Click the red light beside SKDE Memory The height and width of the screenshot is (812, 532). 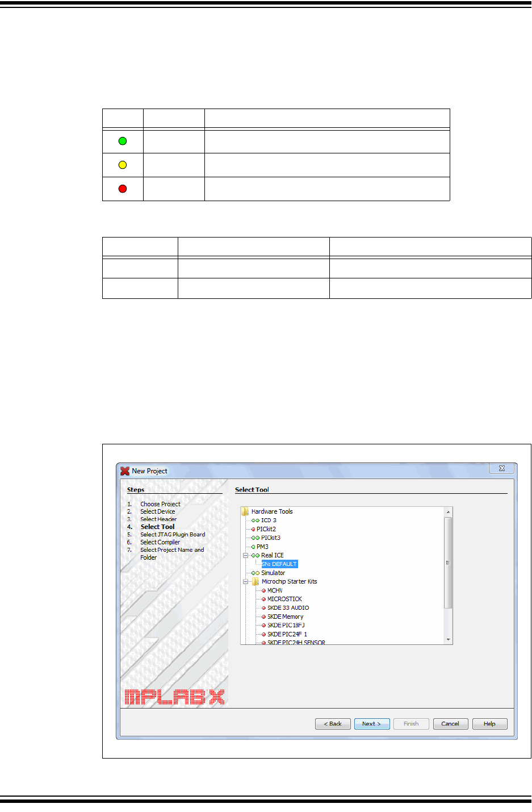pyautogui.click(x=263, y=617)
